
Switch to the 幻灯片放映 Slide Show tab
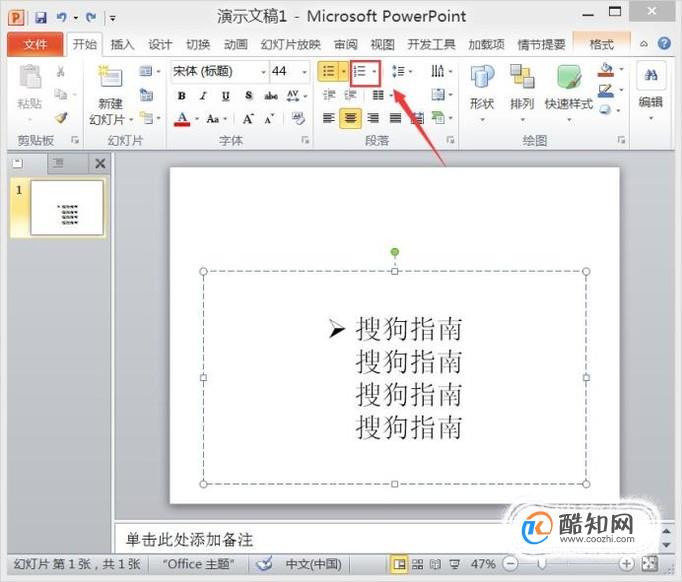pyautogui.click(x=291, y=44)
